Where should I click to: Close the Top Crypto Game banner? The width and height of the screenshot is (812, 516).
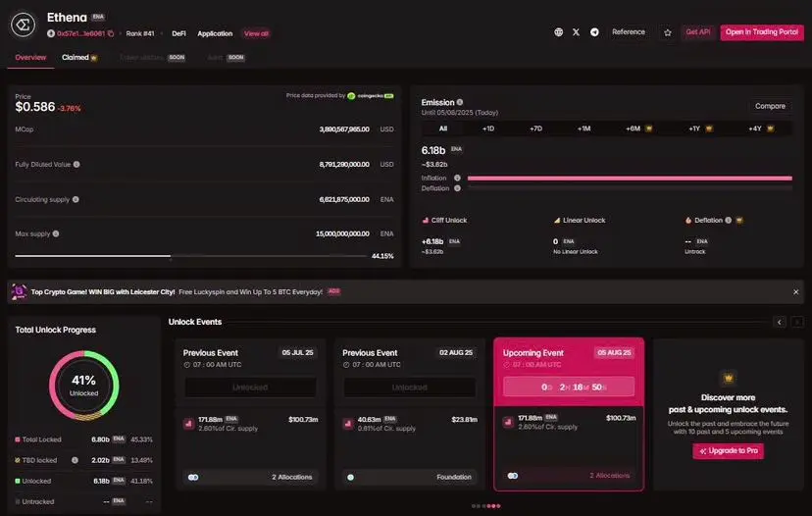[796, 292]
